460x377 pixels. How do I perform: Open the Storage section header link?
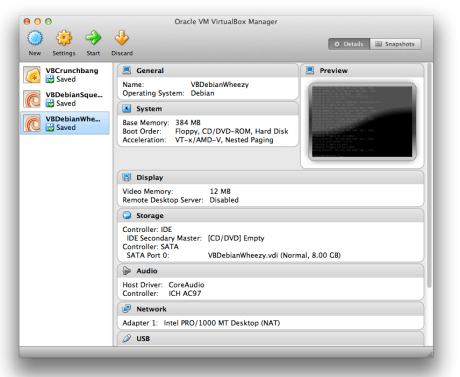pos(150,216)
